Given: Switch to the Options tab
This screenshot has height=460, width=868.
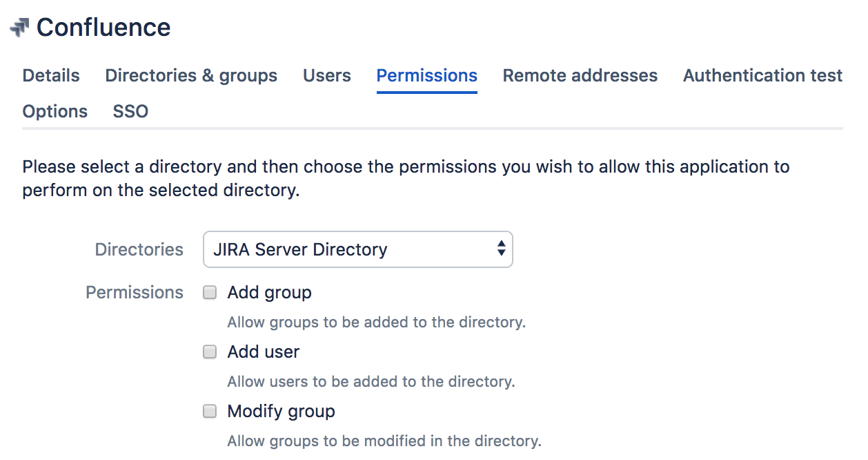Looking at the screenshot, I should pos(55,112).
